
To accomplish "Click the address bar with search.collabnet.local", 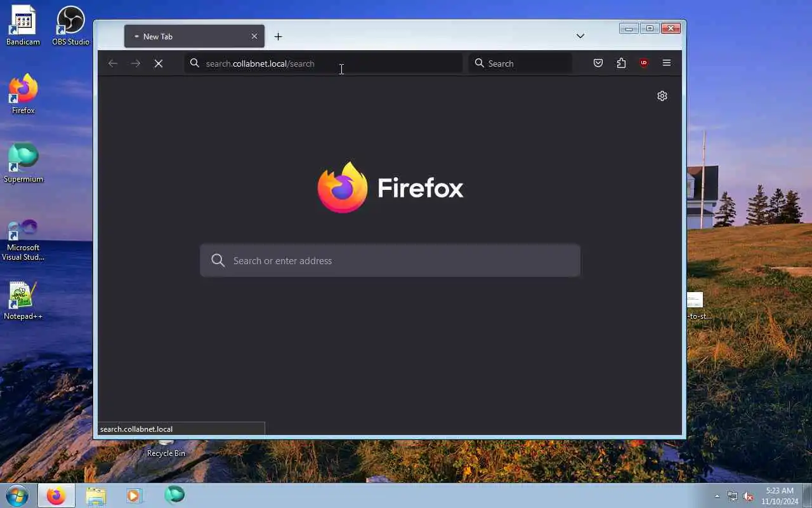I will pyautogui.click(x=324, y=63).
